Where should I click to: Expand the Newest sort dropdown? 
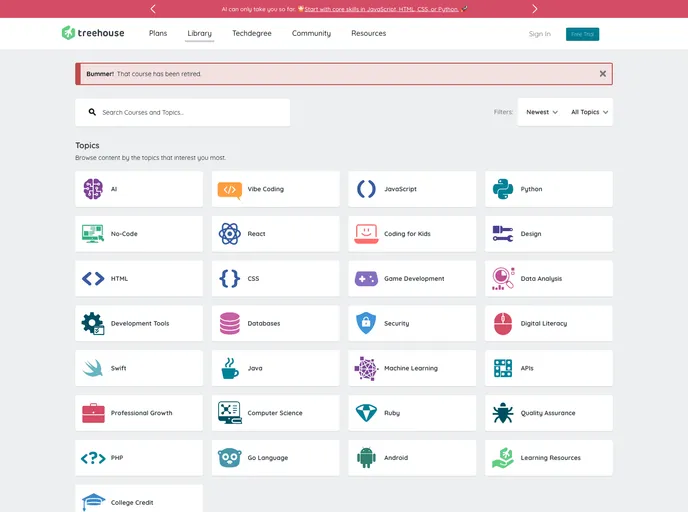542,112
